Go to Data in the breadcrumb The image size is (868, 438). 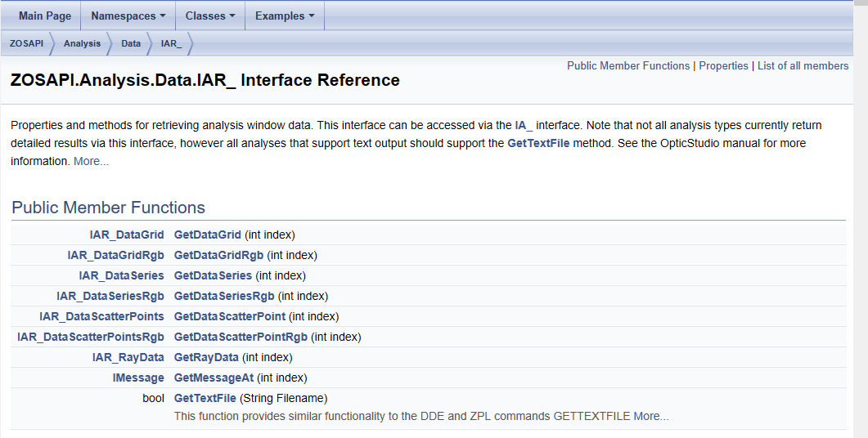[131, 43]
